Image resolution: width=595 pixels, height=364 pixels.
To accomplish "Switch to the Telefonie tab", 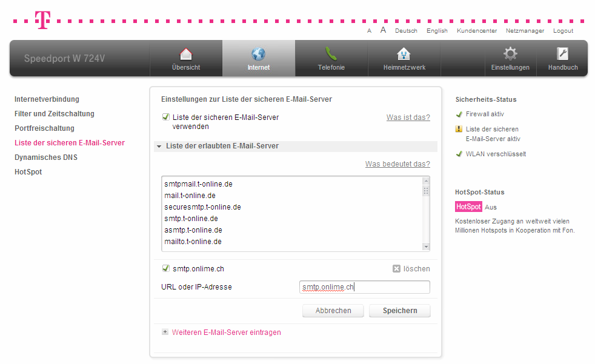I will click(x=331, y=58).
